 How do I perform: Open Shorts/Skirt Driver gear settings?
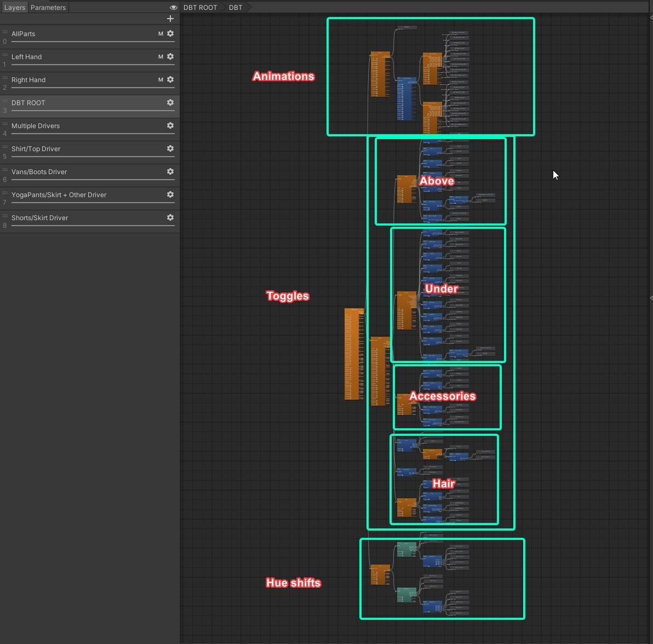(170, 217)
